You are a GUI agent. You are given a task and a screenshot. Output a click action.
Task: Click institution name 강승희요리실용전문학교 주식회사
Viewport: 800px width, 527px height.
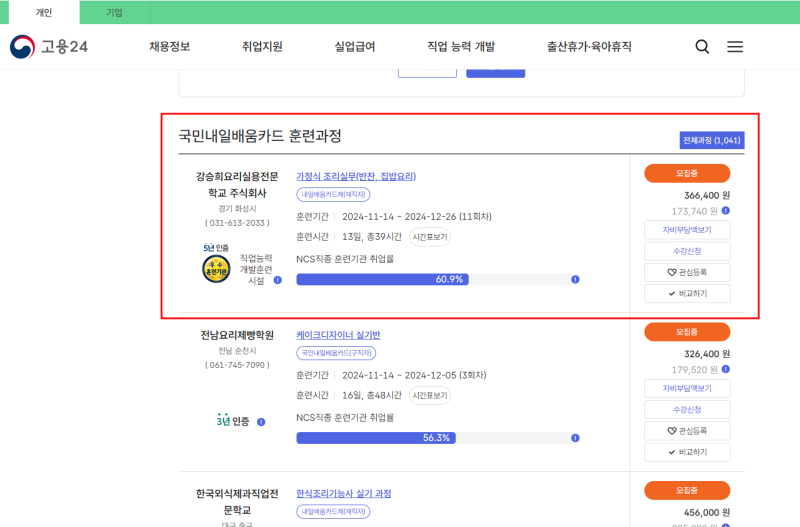click(237, 185)
